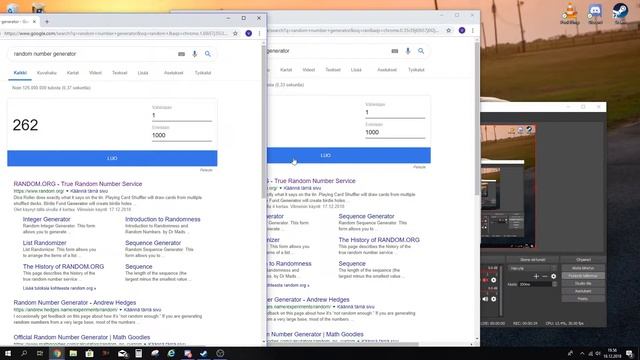This screenshot has width=640, height=360.
Task: Click the plus add-transition icon in OBS
Action: click(536, 276)
